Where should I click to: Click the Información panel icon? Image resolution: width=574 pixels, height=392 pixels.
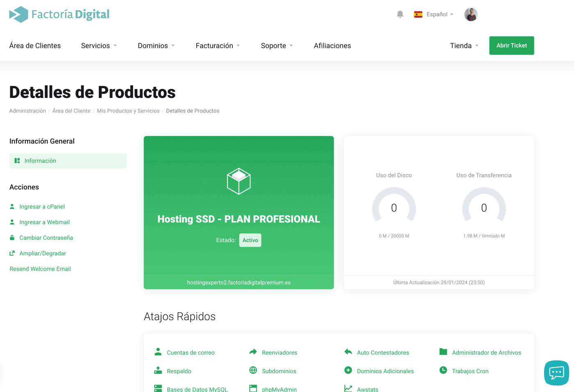(x=17, y=161)
